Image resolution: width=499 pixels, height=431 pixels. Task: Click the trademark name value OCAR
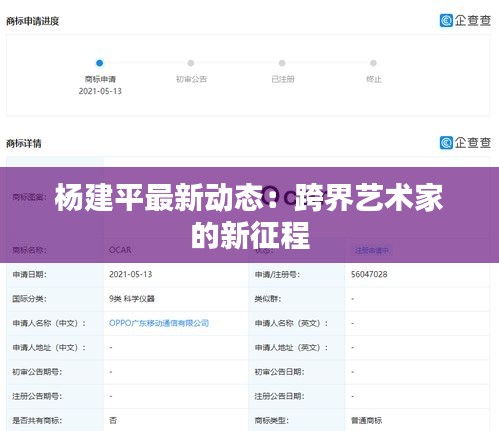(x=120, y=250)
